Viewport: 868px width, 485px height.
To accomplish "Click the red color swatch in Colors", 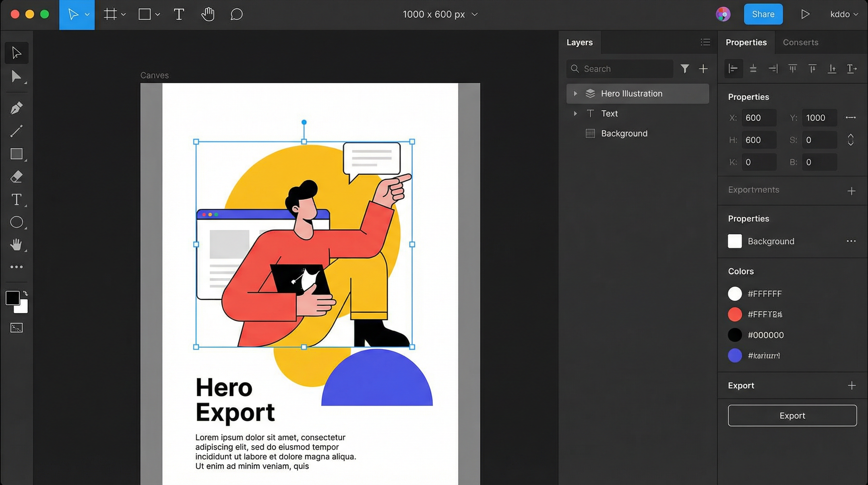I will point(735,314).
